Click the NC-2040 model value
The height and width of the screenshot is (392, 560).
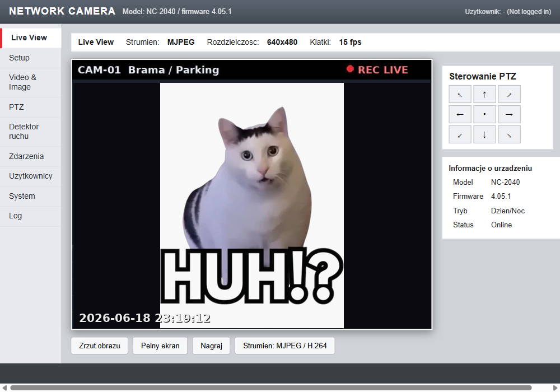(x=505, y=183)
